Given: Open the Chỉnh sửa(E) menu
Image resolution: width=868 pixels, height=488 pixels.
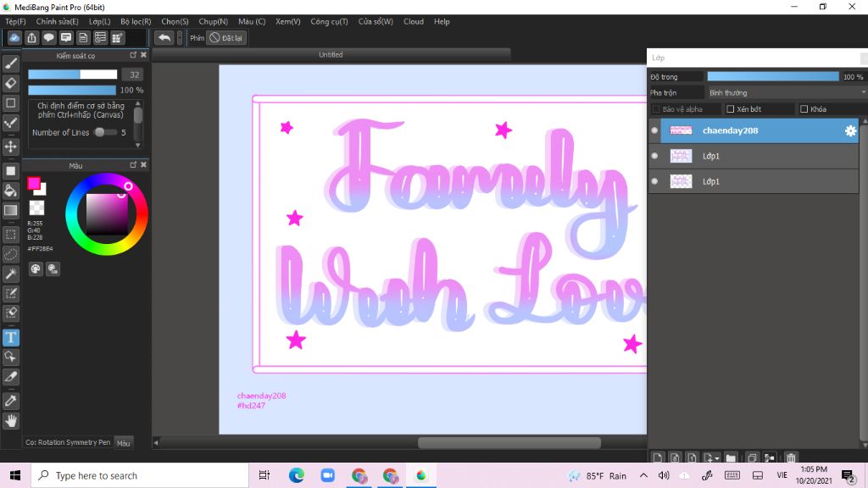Looking at the screenshot, I should pyautogui.click(x=57, y=21).
